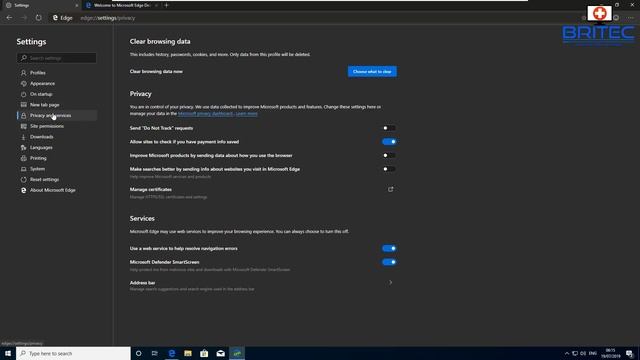Click Choose what to clear button
640x360 pixels.
point(372,71)
